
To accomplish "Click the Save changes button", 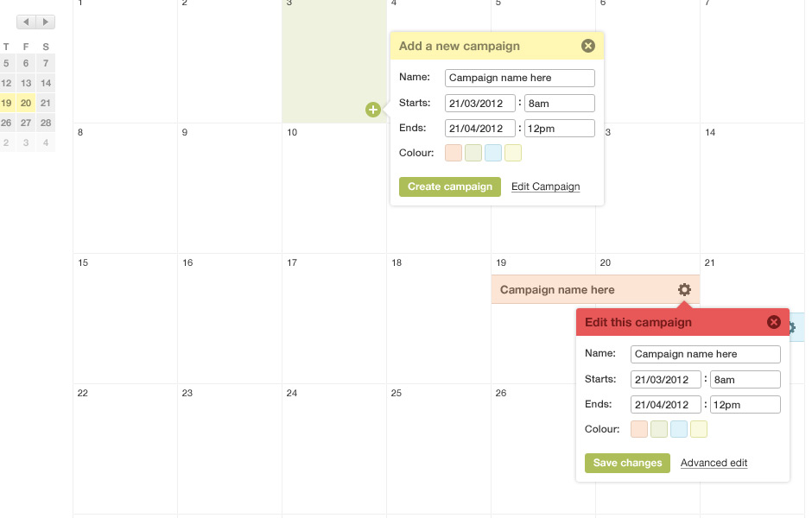I will coord(627,463).
